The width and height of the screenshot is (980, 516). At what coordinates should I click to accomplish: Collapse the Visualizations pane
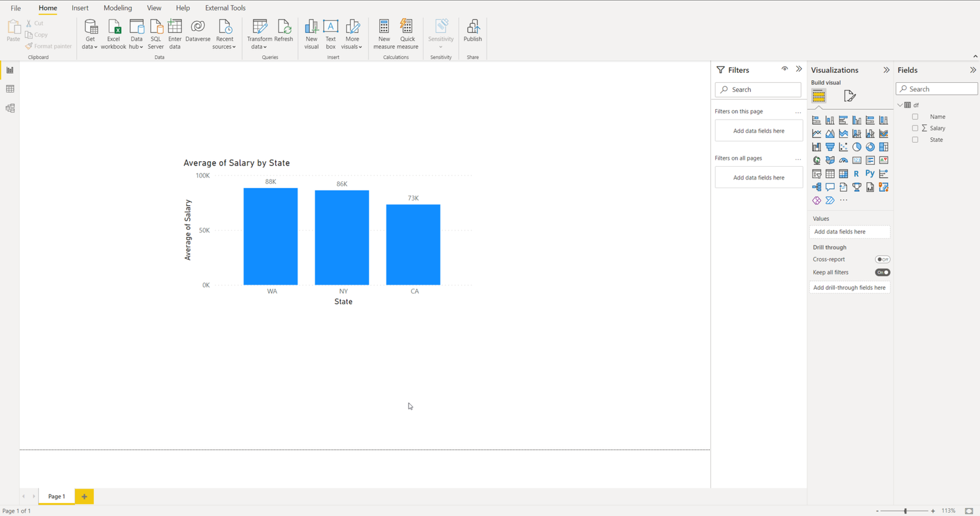tap(886, 70)
